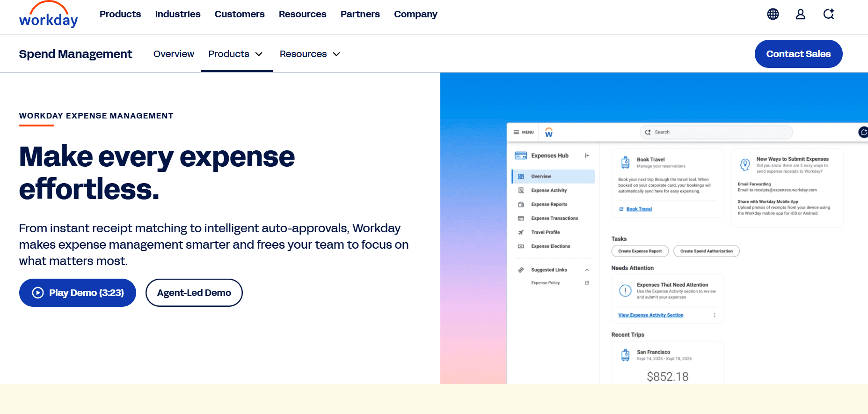Select Overview in the Expenses Hub sidebar
Image resolution: width=868 pixels, height=414 pixels.
(554, 177)
